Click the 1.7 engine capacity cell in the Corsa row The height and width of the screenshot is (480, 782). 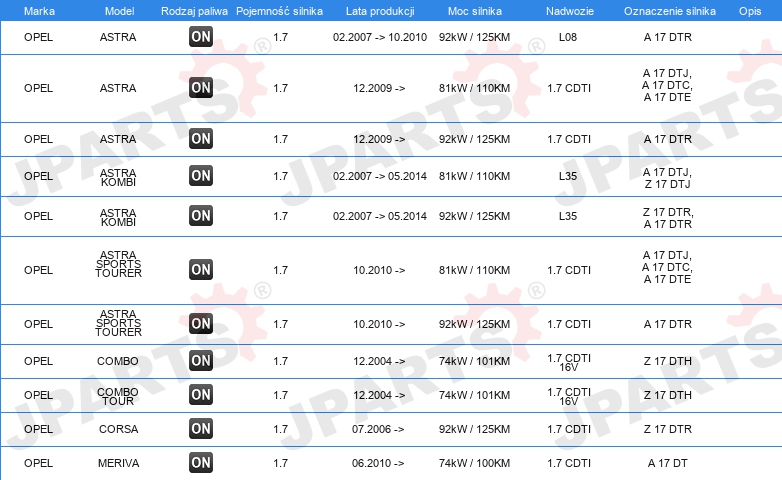pyautogui.click(x=280, y=429)
